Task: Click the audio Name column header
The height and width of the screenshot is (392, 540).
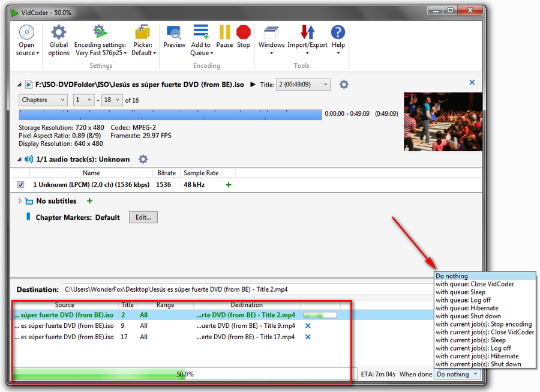Action: pos(91,173)
